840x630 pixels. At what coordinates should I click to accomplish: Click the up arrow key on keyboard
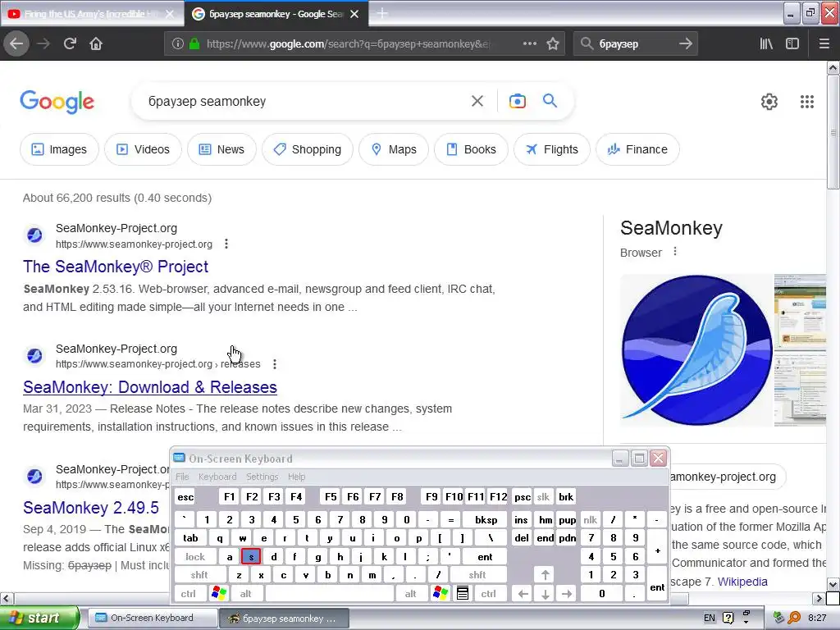pos(545,575)
